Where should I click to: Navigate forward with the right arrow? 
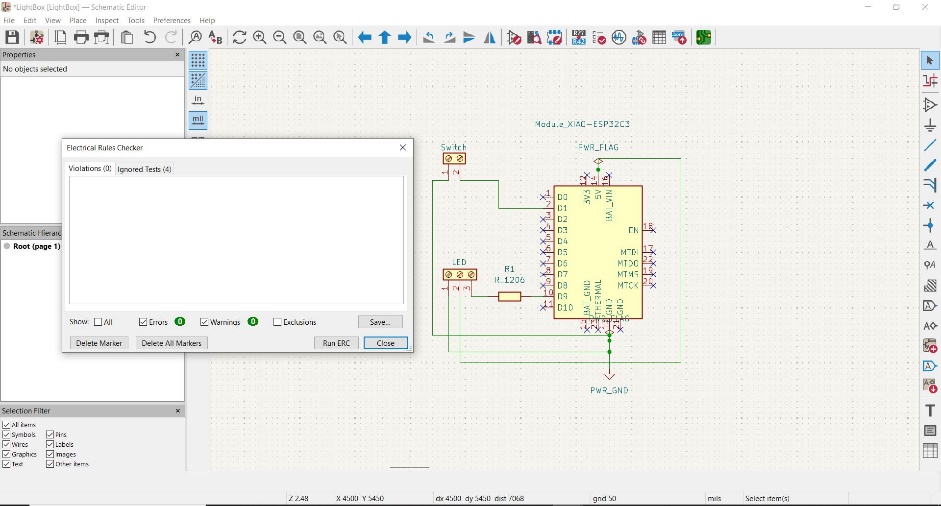404,37
